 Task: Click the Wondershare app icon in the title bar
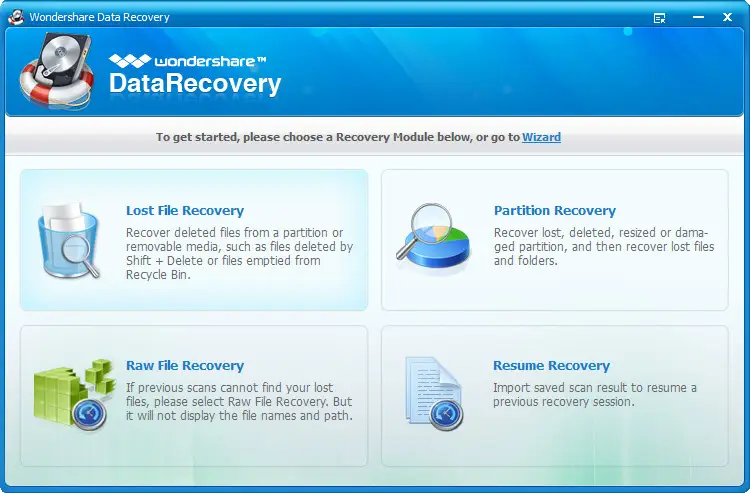point(16,17)
